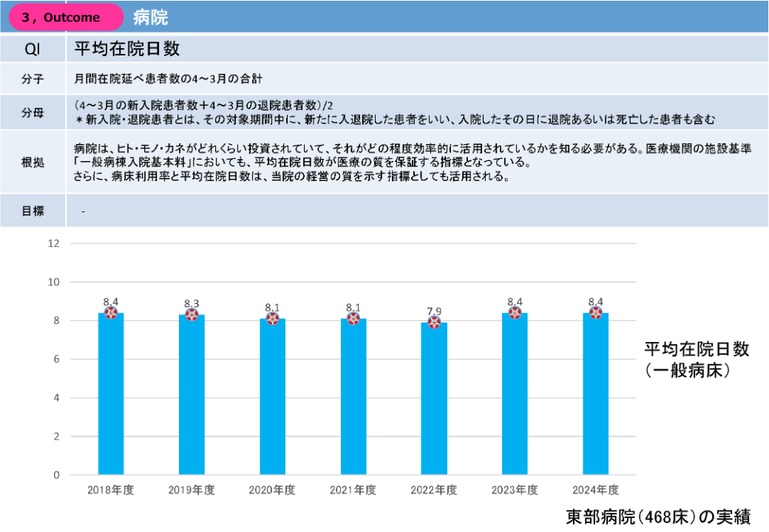Viewport: 769px width, 532px height.
Task: Click the 分母 row label
Action: [33, 112]
